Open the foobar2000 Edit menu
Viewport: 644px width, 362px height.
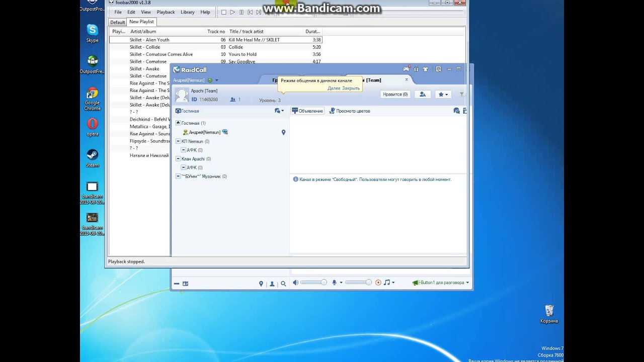(x=131, y=12)
